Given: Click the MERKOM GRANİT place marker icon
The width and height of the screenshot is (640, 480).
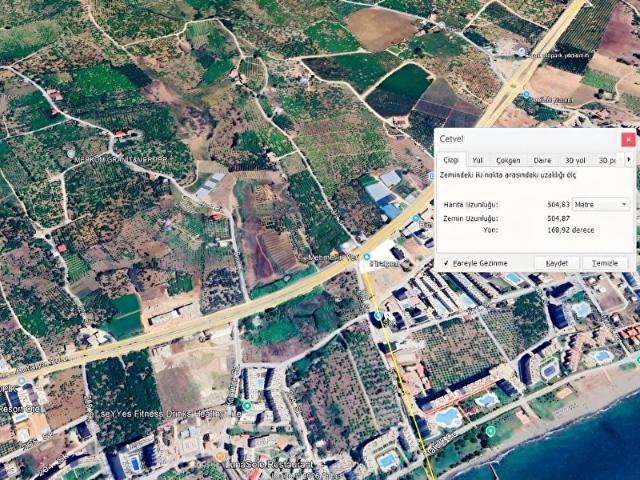Looking at the screenshot, I should point(71,153).
